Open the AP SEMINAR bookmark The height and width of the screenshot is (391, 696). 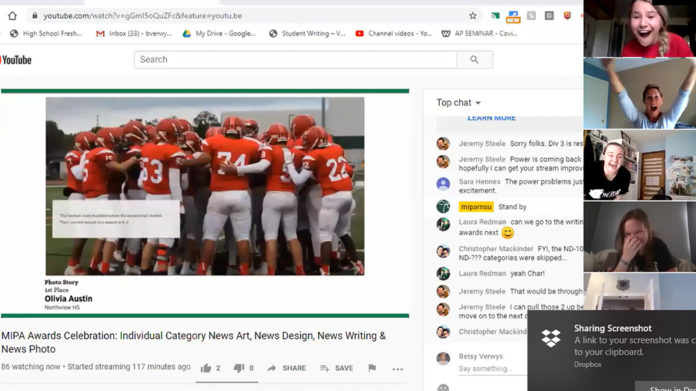coord(479,33)
